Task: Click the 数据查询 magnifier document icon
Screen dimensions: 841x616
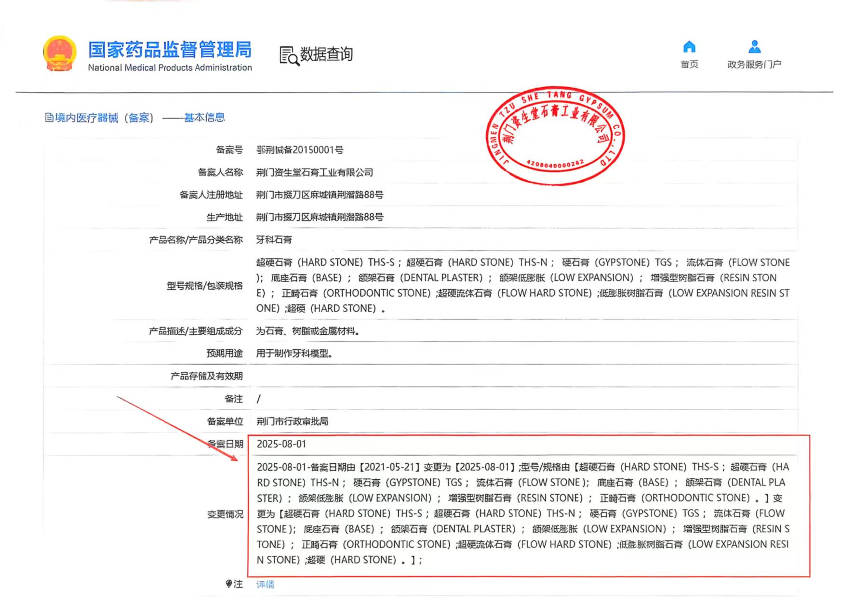Action: tap(289, 56)
